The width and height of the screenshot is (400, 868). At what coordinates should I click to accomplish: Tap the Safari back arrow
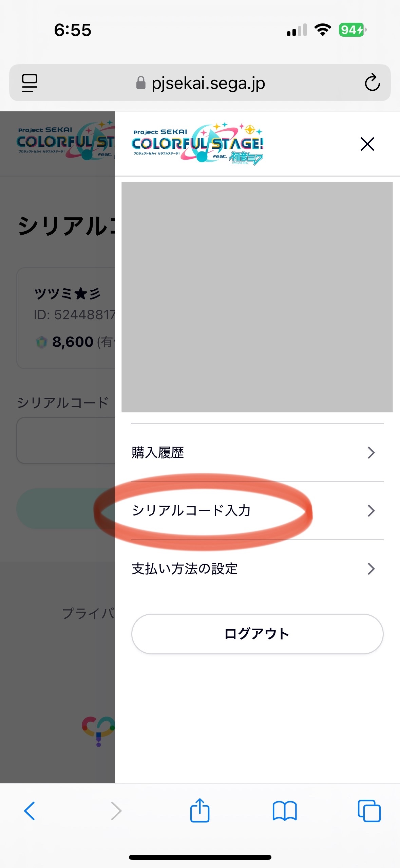[x=30, y=811]
